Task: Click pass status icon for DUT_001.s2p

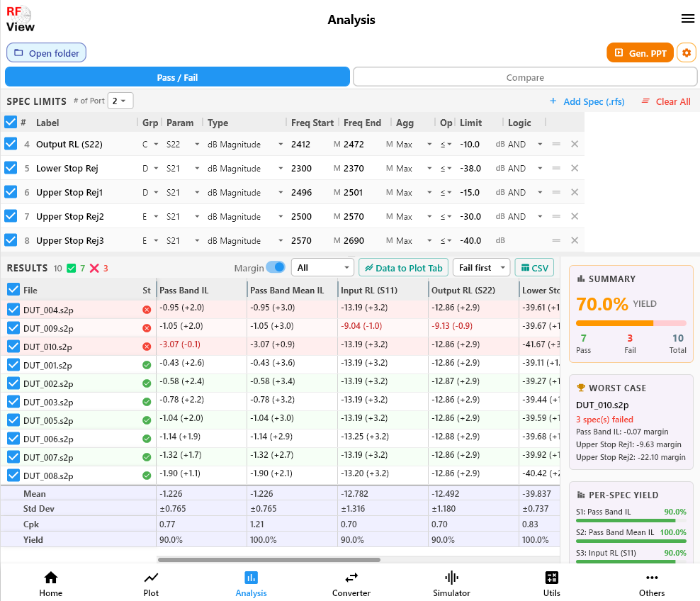Action: (147, 365)
